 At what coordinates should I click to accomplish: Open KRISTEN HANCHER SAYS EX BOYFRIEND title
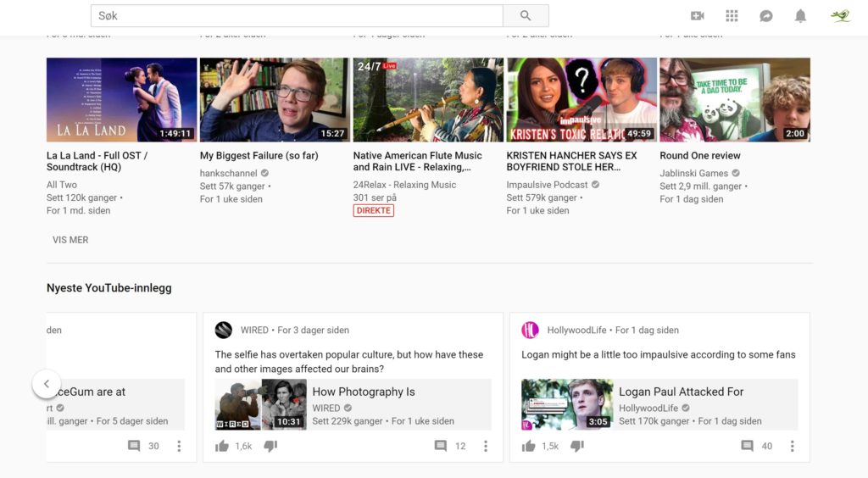(x=572, y=162)
